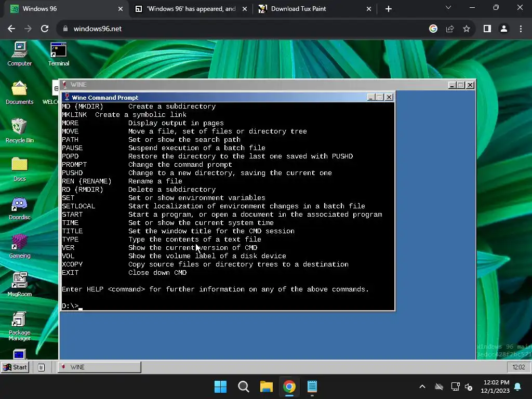Maximize the Wine Command Prompt window
Image resolution: width=532 pixels, height=399 pixels.
coord(380,97)
